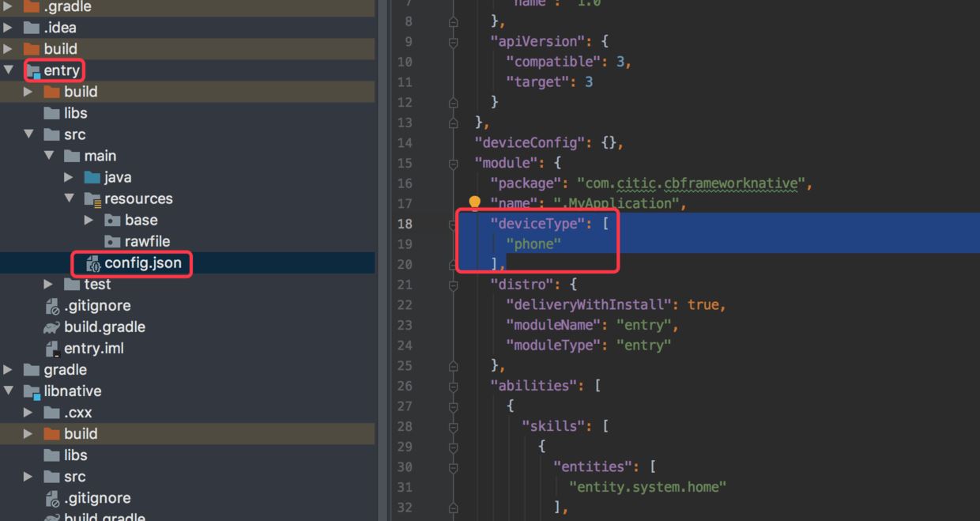Select the libs folder label under libnative
The image size is (980, 521).
(76, 455)
